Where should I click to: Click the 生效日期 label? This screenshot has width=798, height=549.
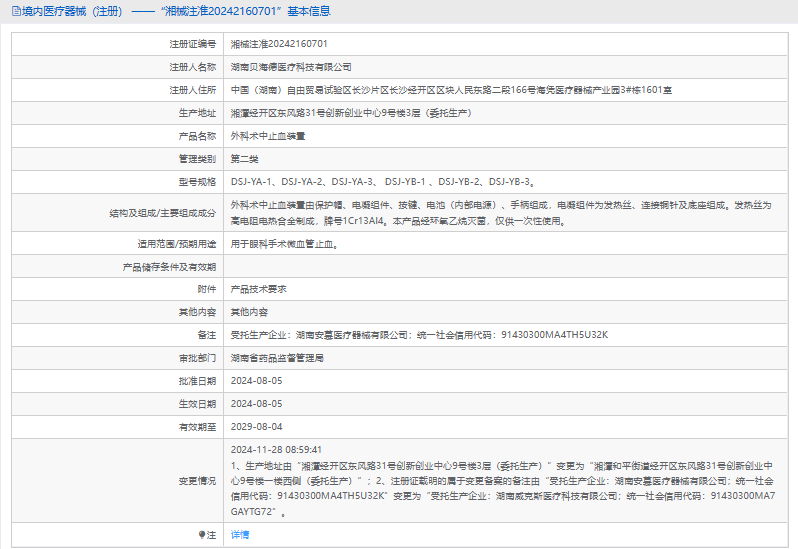[197, 404]
